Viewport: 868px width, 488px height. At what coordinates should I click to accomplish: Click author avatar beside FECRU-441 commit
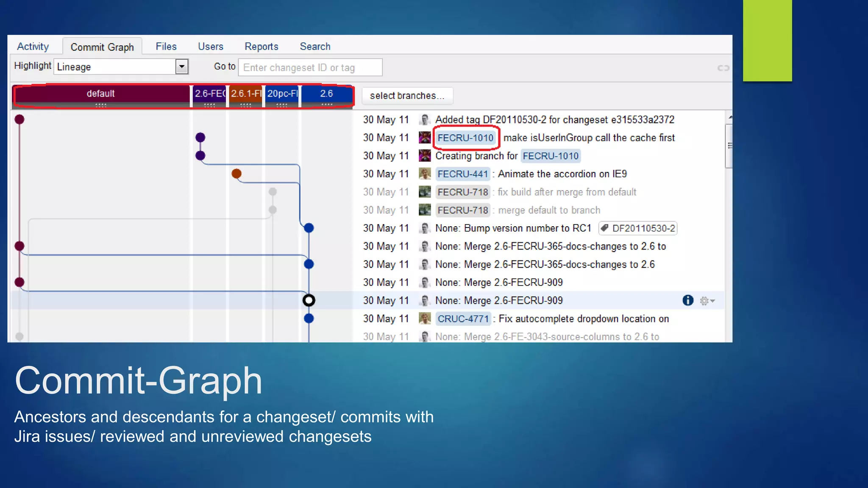point(425,174)
